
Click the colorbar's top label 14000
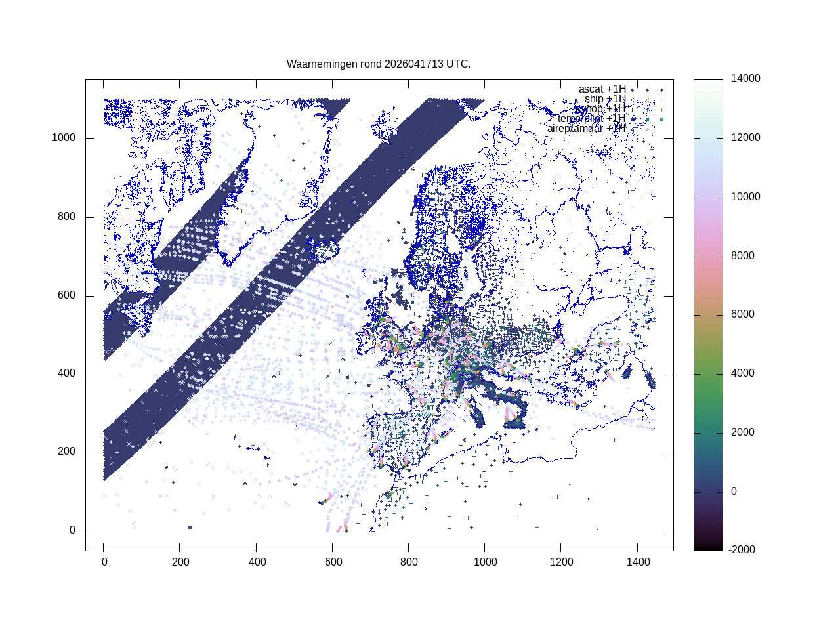tap(745, 79)
